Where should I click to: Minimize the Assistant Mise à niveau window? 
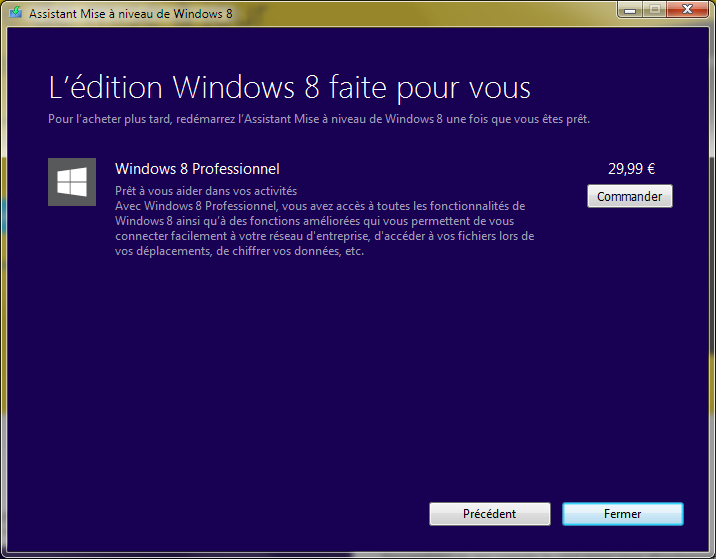pyautogui.click(x=629, y=10)
